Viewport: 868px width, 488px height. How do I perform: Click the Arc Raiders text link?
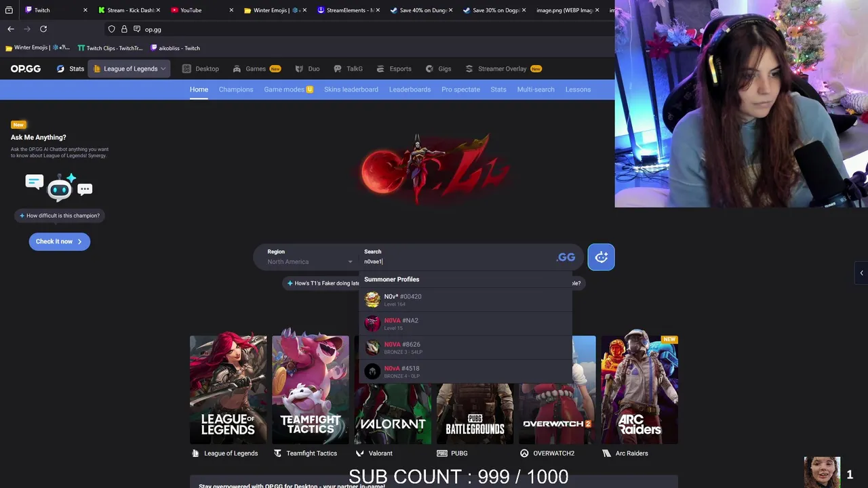point(625,453)
